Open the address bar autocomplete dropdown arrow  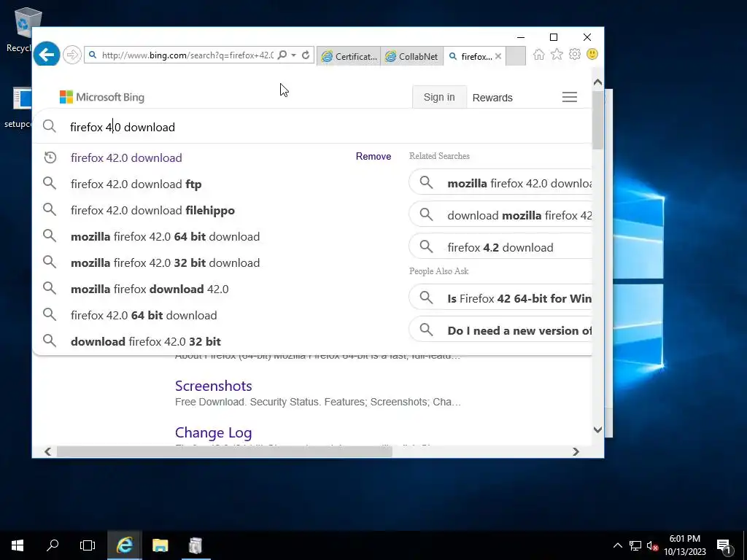click(x=294, y=55)
